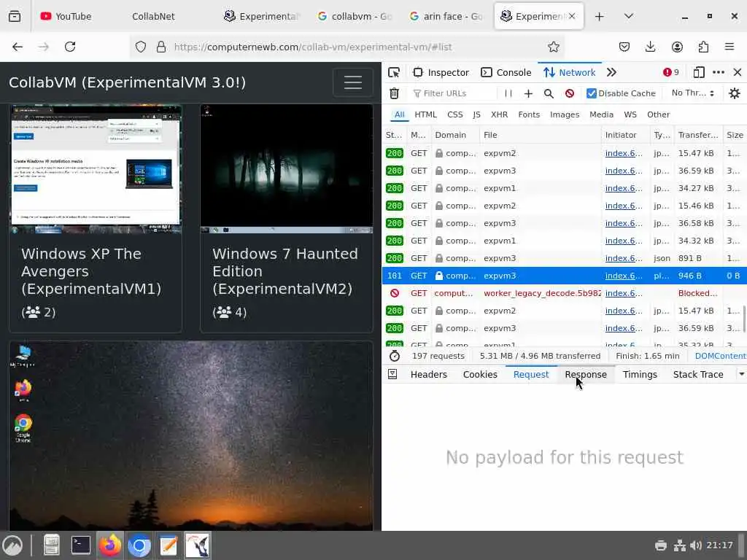The height and width of the screenshot is (560, 747).
Task: Open the extensions menu
Action: coord(703,47)
